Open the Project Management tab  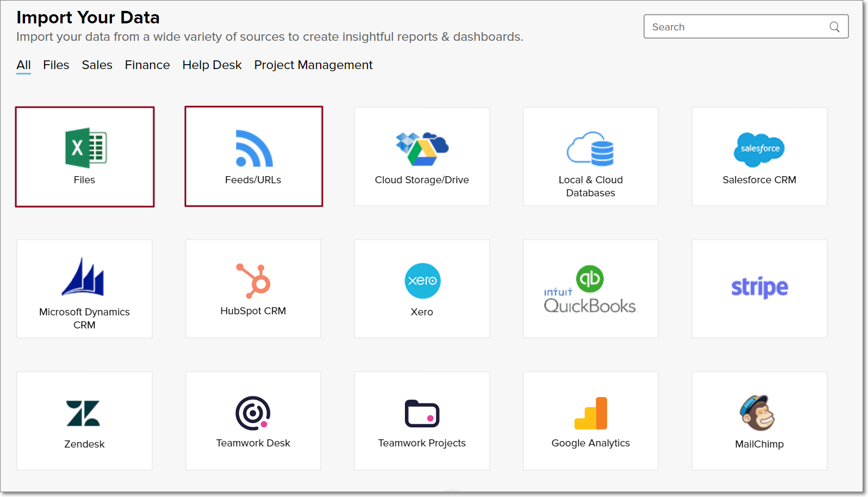[x=313, y=65]
